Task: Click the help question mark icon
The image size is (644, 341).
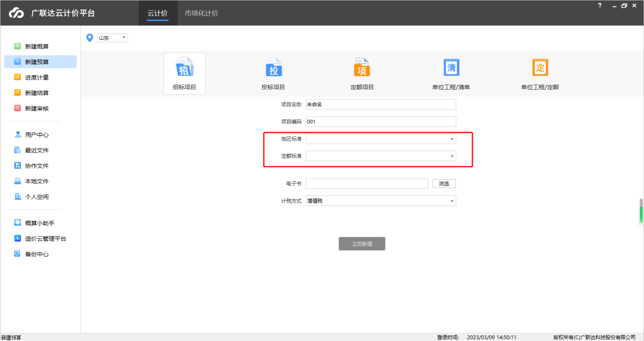Action: pos(600,5)
